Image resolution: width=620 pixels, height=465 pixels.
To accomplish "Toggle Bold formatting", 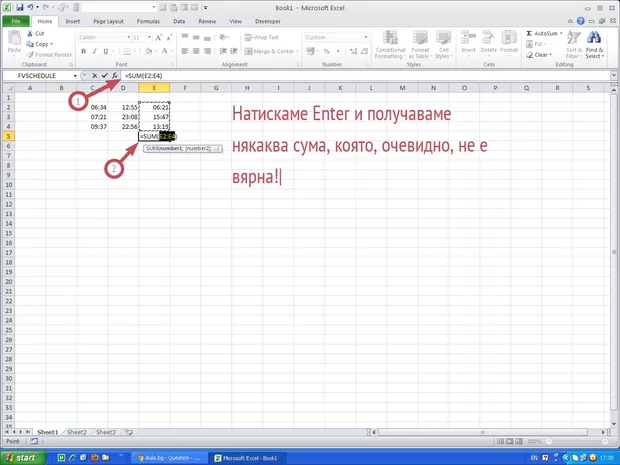I will (83, 51).
